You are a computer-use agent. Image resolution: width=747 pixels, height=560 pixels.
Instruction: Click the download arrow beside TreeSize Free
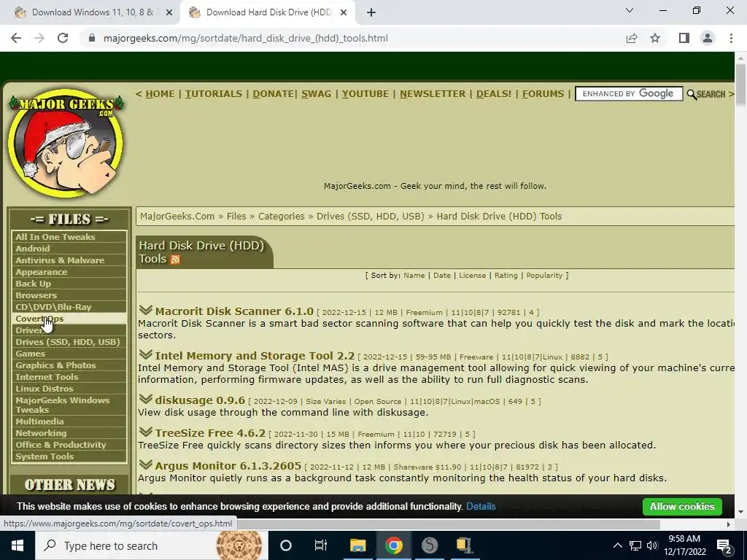(x=146, y=432)
